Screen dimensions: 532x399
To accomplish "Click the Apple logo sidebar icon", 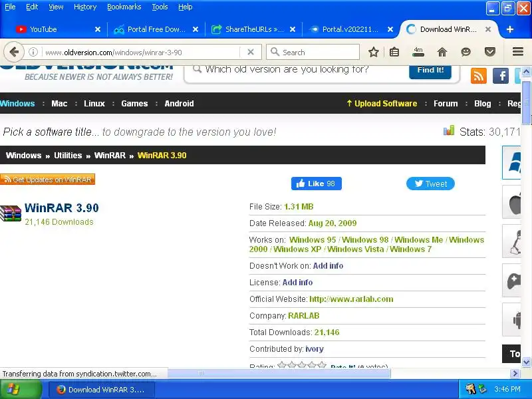I will 511,202.
